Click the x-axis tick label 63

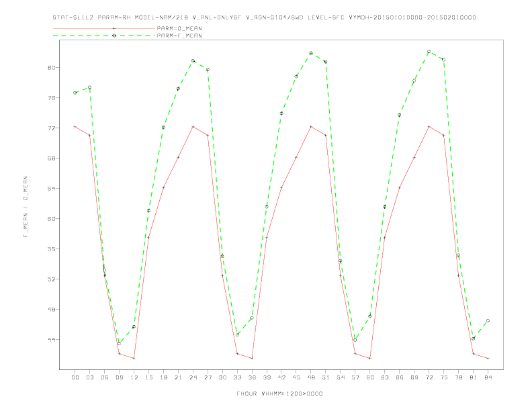385,377
